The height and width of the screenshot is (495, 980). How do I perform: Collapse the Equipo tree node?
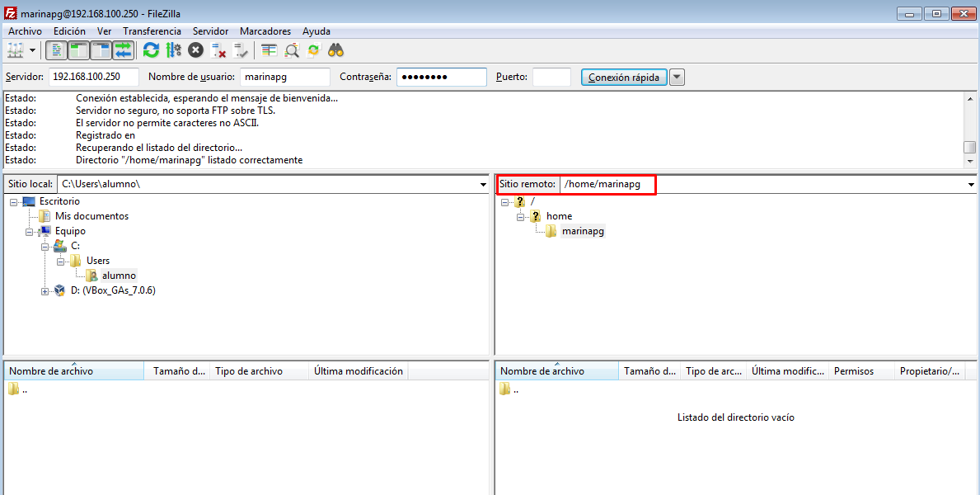click(30, 232)
